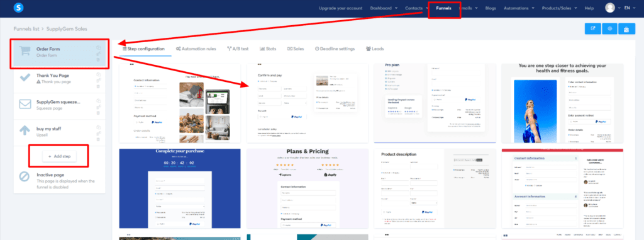
Task: Switch to the Deadline settings tab
Action: tap(335, 49)
